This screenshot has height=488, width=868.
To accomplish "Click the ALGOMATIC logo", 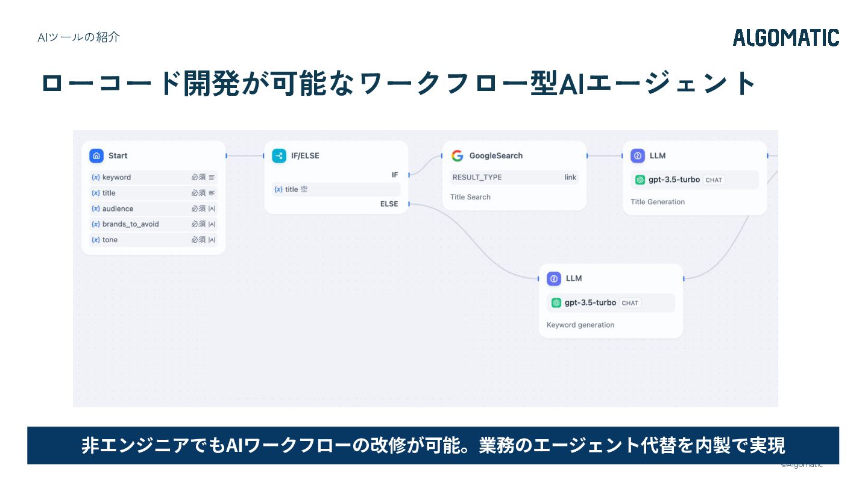I will (x=786, y=37).
